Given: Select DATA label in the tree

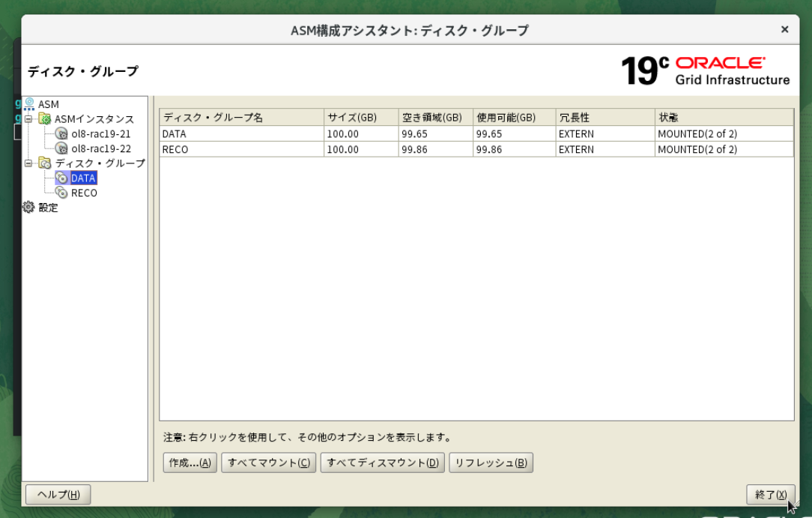Looking at the screenshot, I should click(83, 178).
